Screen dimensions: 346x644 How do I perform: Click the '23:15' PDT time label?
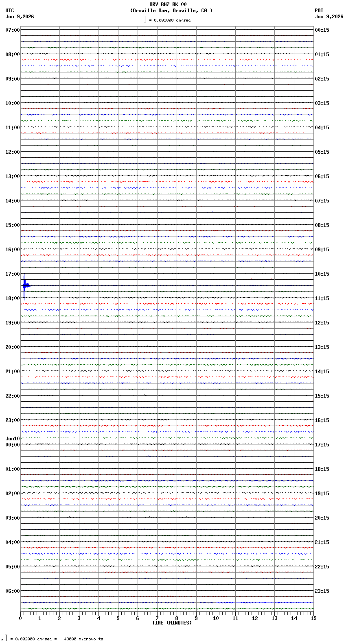(x=322, y=591)
